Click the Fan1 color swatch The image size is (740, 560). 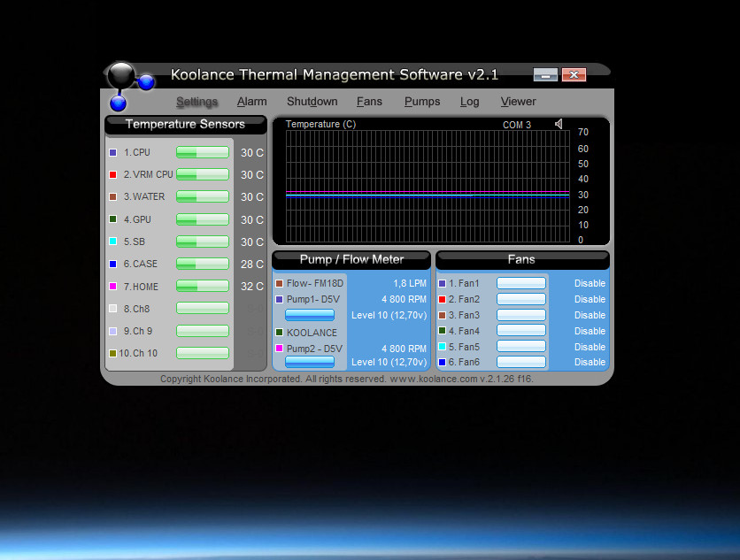click(x=443, y=283)
